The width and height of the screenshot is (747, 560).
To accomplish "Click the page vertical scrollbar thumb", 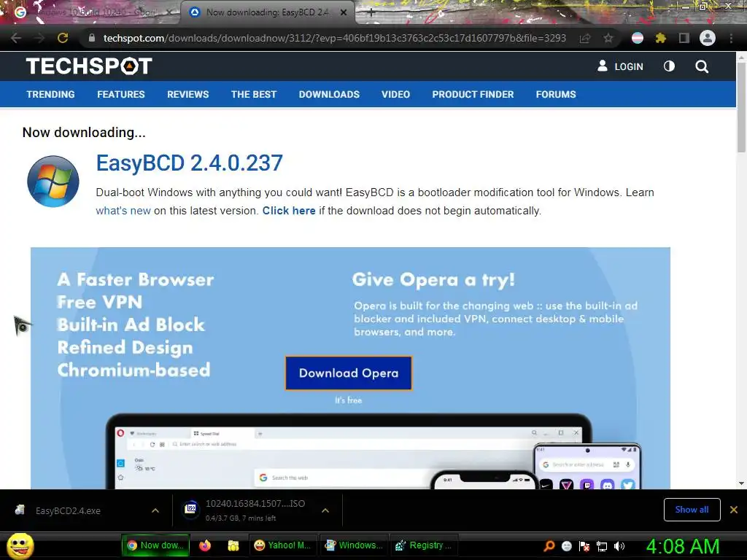I will coord(741,107).
